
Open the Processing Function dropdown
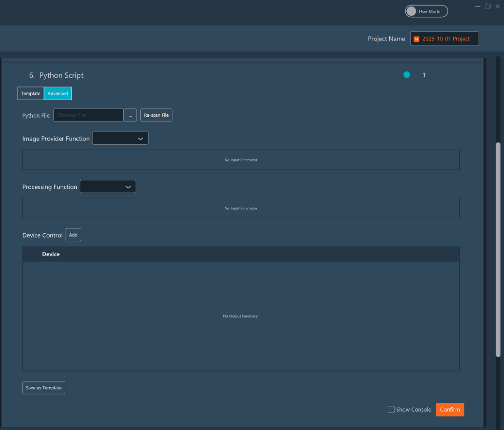[x=108, y=186]
